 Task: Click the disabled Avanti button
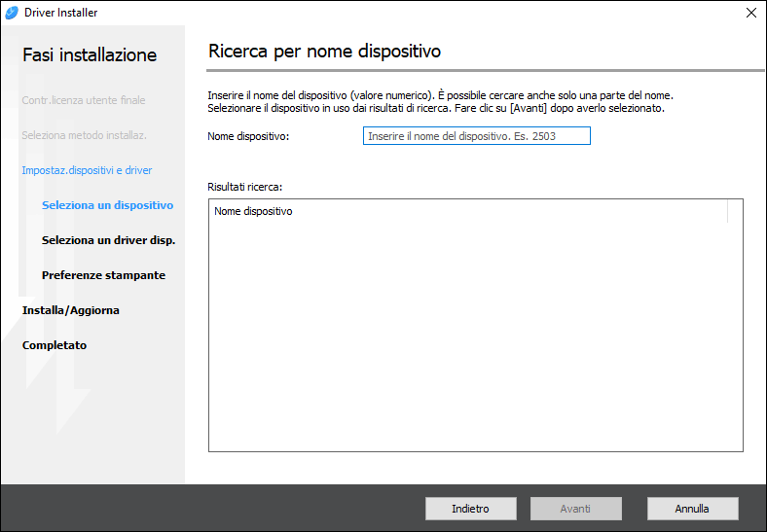coord(576,509)
